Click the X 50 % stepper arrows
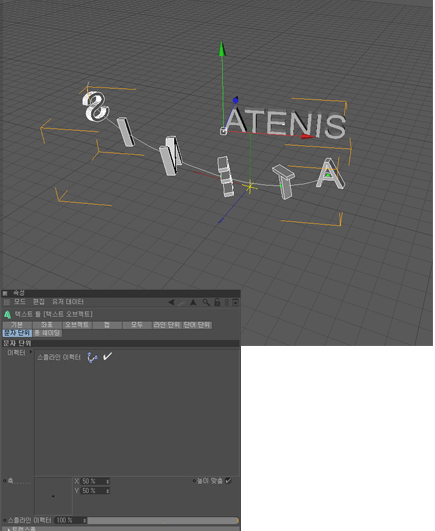 pos(108,481)
